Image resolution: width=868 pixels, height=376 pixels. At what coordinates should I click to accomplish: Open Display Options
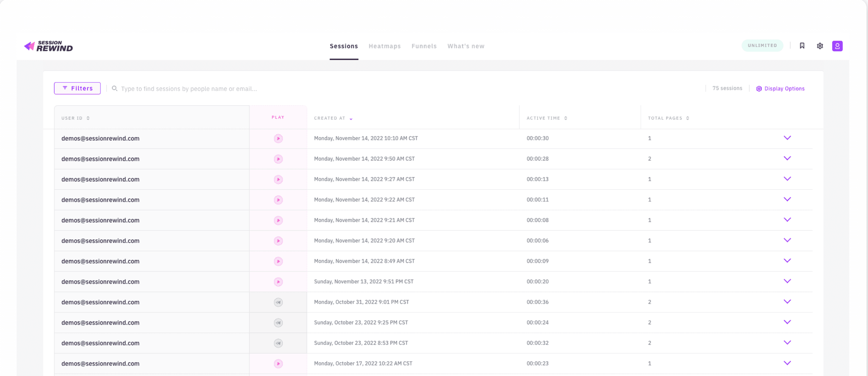pyautogui.click(x=780, y=89)
